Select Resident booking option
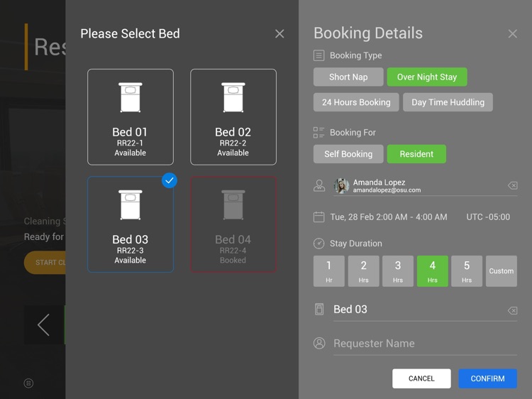Image resolution: width=532 pixels, height=399 pixels. pos(416,154)
